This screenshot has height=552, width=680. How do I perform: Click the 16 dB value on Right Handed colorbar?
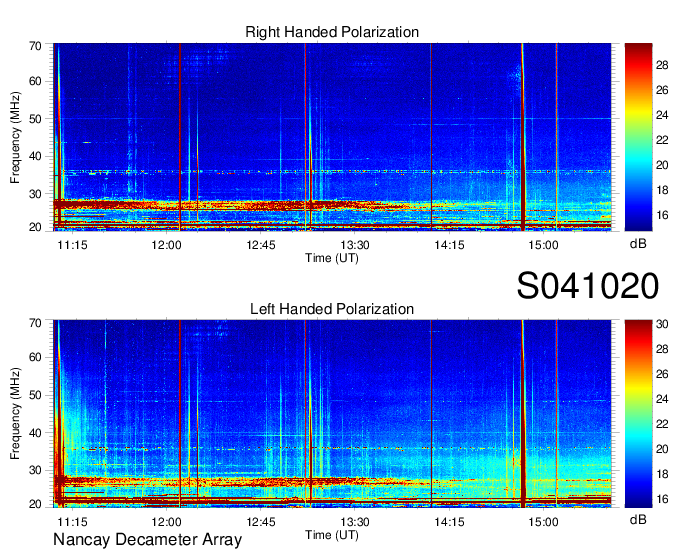coord(662,215)
